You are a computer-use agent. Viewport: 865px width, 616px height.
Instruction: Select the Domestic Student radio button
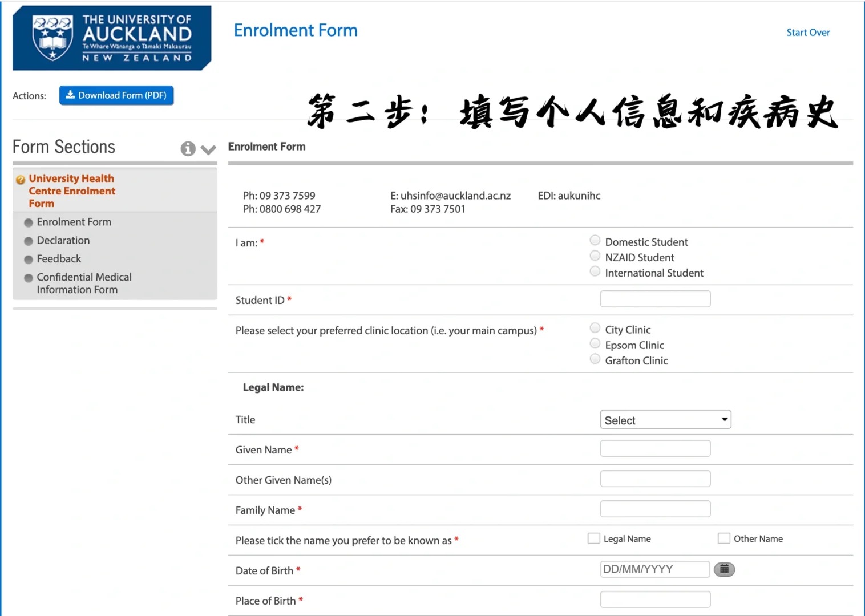[x=595, y=240]
